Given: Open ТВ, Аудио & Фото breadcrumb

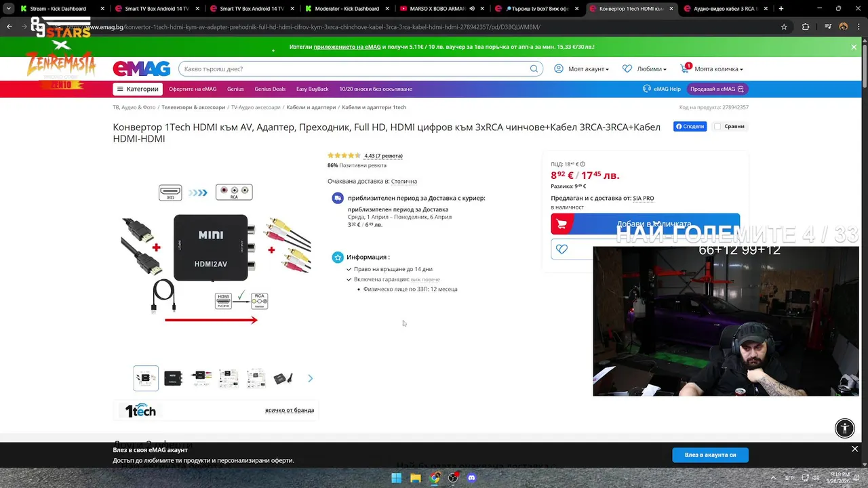Looking at the screenshot, I should 134,107.
